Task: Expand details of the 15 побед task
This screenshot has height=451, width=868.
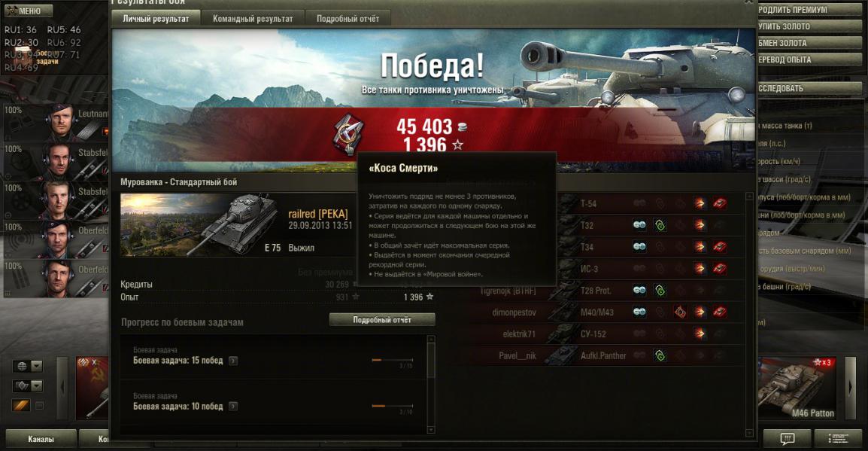Action: (234, 361)
